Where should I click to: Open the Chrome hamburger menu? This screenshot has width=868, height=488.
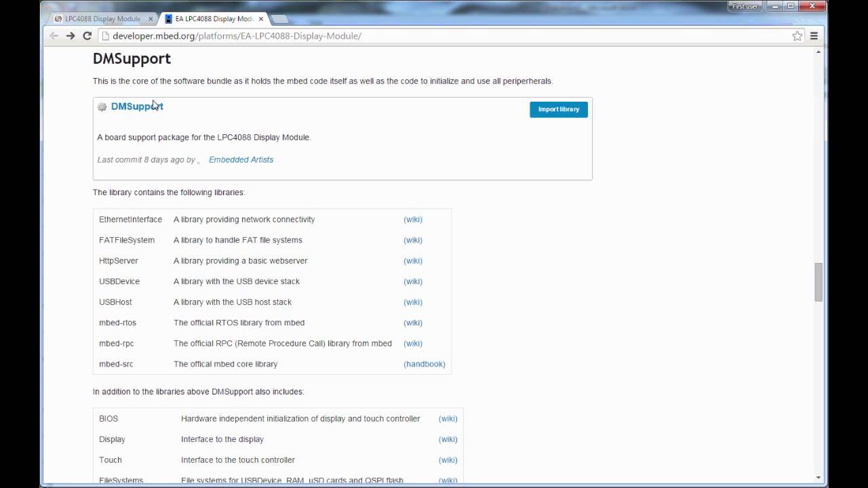814,36
